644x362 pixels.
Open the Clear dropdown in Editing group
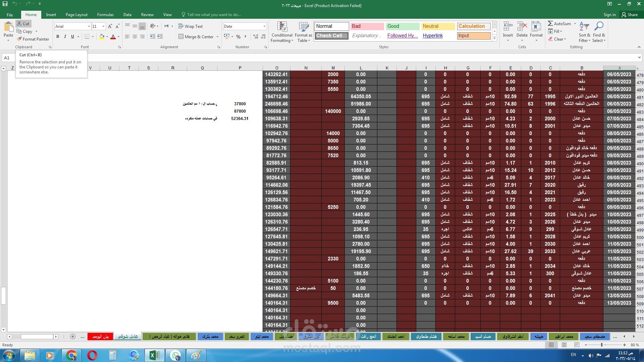557,39
